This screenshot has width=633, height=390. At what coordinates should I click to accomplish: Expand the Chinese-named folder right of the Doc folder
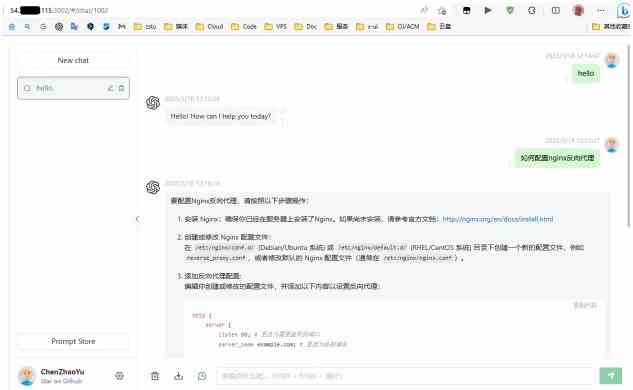coord(336,27)
